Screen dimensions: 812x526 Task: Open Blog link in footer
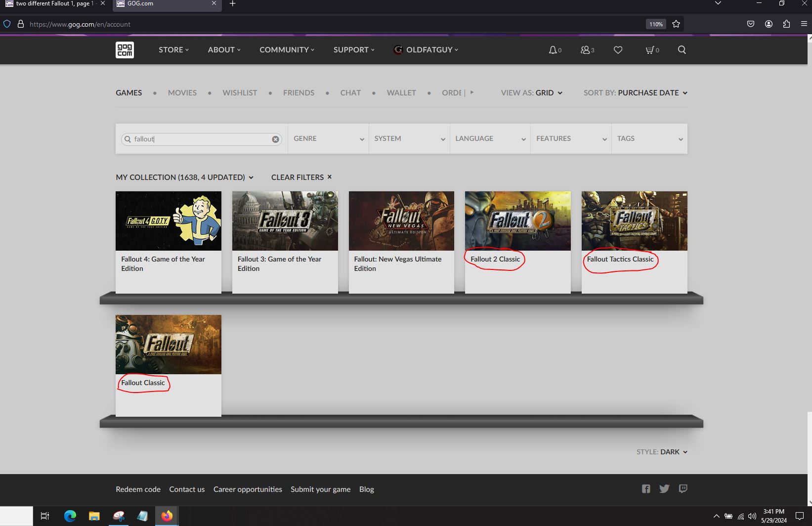coord(366,489)
